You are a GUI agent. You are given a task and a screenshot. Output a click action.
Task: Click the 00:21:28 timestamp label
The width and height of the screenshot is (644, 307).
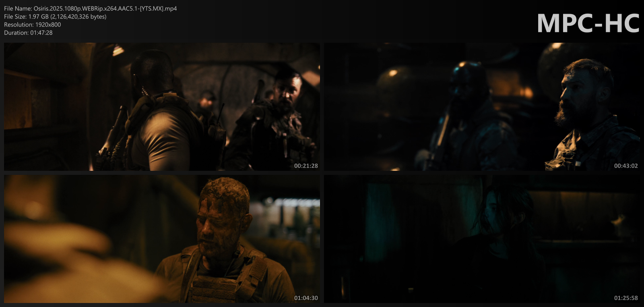click(x=306, y=166)
